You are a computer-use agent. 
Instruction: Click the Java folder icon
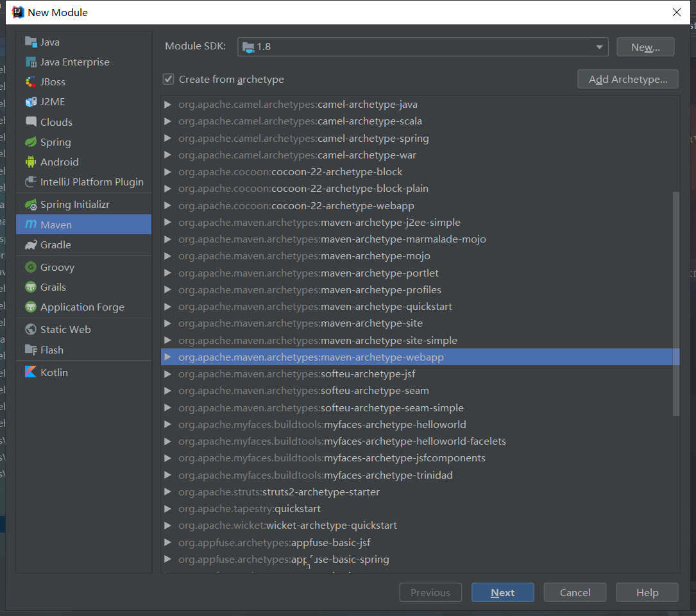point(31,42)
